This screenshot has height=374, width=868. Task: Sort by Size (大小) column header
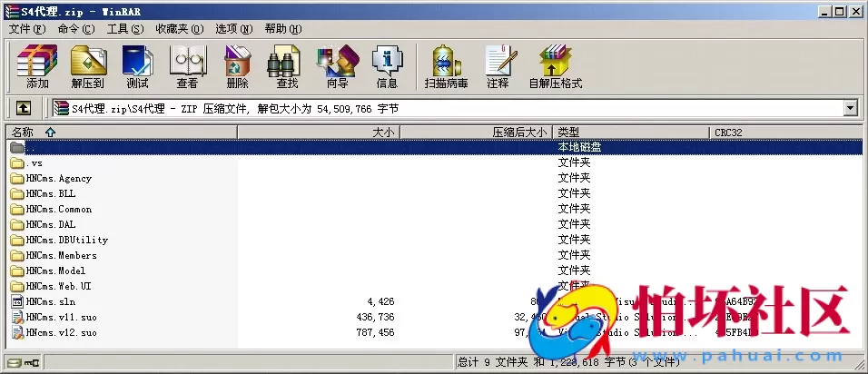319,133
